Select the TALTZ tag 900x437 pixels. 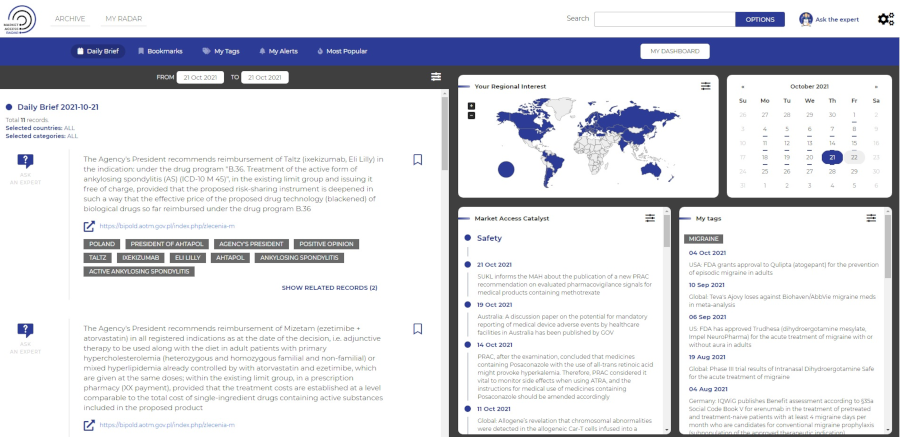tap(98, 258)
